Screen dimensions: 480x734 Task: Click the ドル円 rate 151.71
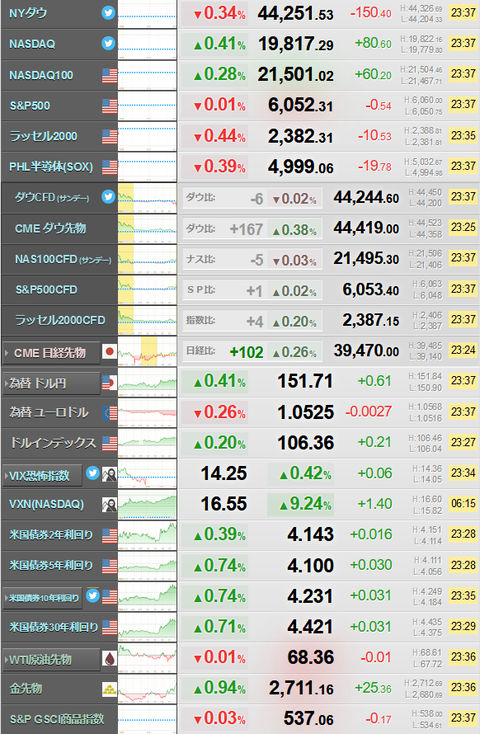point(305,382)
